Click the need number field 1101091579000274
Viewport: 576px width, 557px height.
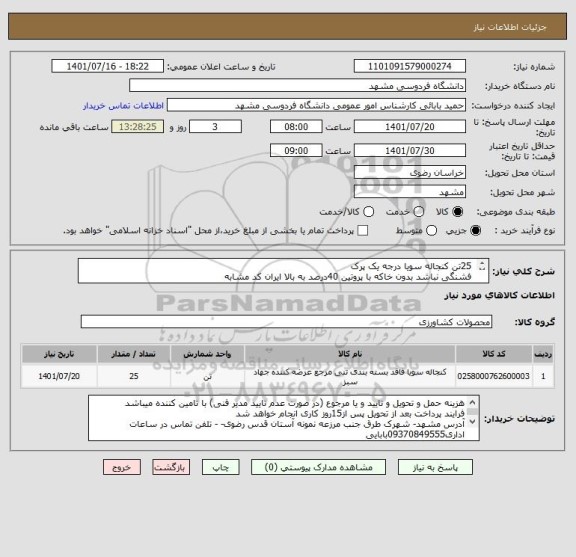coord(410,66)
